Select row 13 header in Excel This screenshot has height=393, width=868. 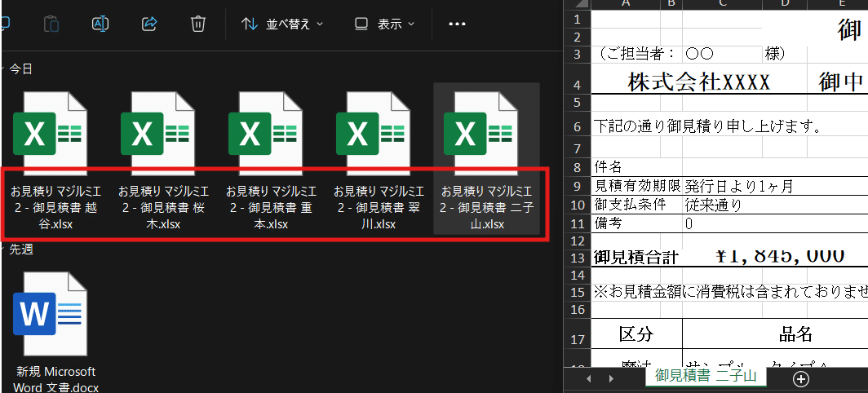click(577, 258)
